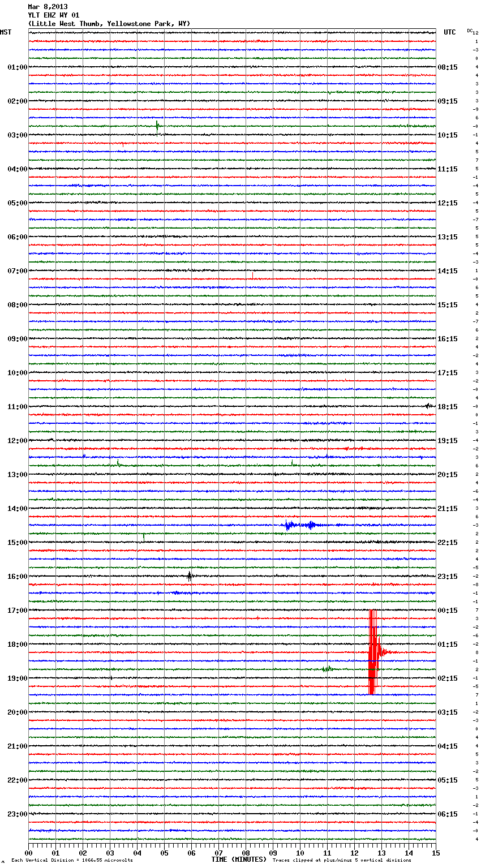Screen dimensions: 481x868
Task: Select the 21:00 MST time label
Action: coord(18,746)
